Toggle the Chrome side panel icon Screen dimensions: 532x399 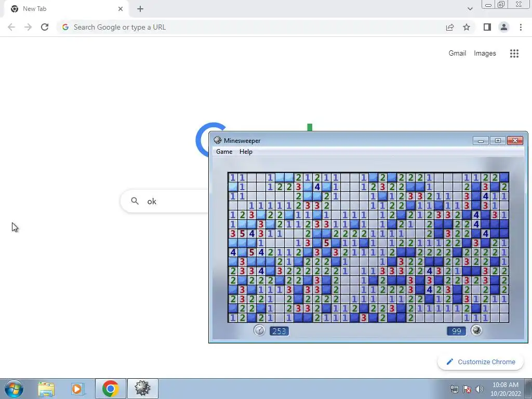487,27
